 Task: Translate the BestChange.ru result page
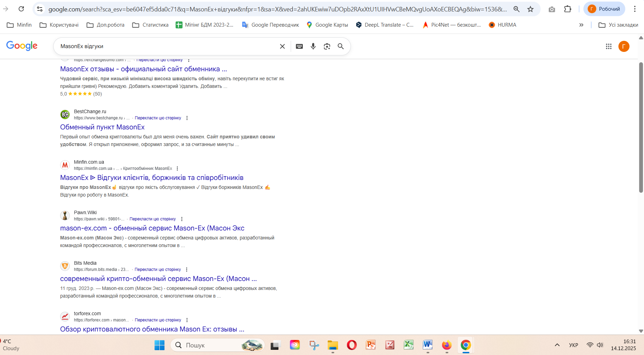pos(158,118)
